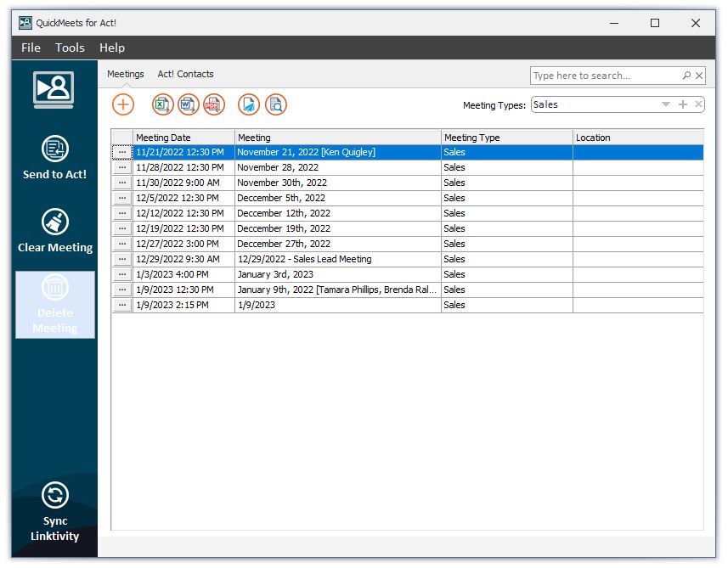The height and width of the screenshot is (568, 728).
Task: Sort by Meeting Date column header
Action: pos(183,138)
